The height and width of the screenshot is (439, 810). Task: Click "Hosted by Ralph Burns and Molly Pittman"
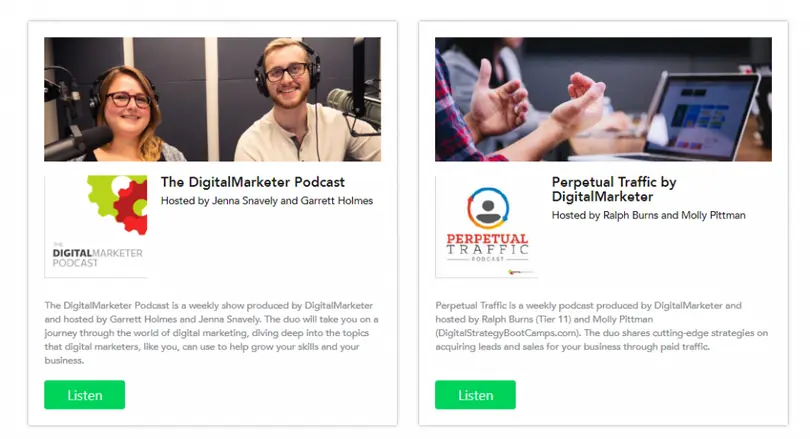[x=648, y=215]
